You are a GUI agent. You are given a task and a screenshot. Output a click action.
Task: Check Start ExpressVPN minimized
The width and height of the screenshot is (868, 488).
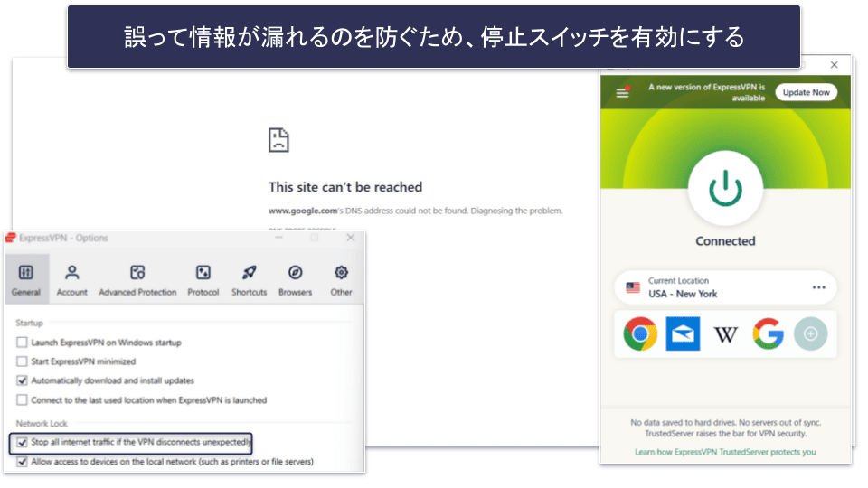(x=22, y=361)
